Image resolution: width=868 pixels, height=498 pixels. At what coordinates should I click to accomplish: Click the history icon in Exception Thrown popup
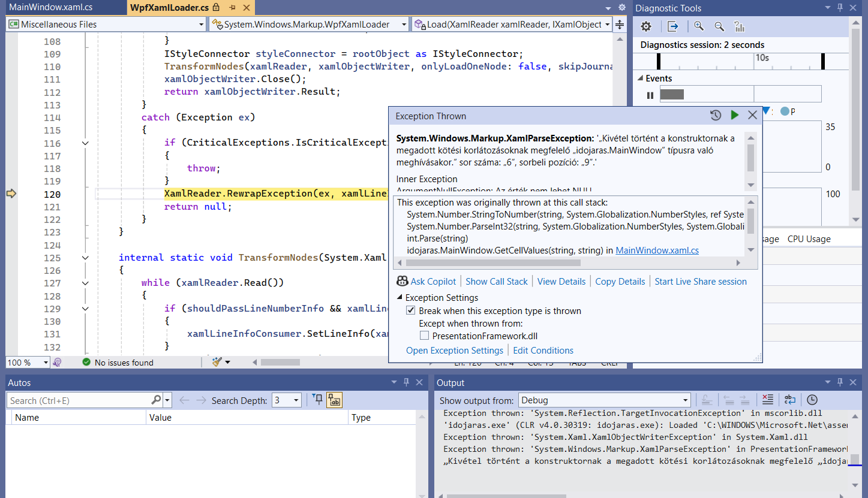click(x=716, y=116)
